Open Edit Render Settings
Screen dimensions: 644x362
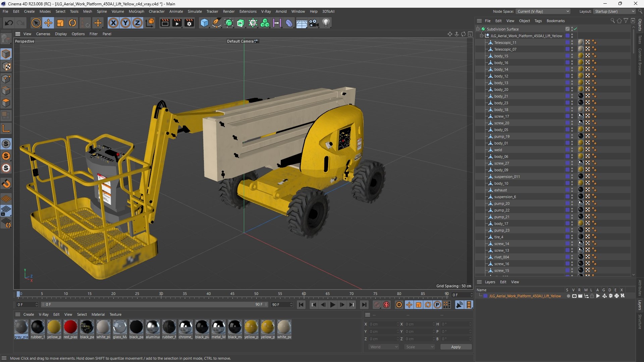(x=190, y=23)
